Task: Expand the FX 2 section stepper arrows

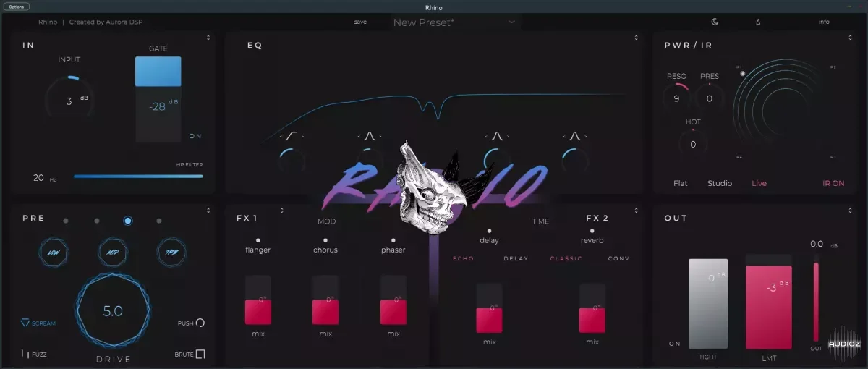Action: 637,211
